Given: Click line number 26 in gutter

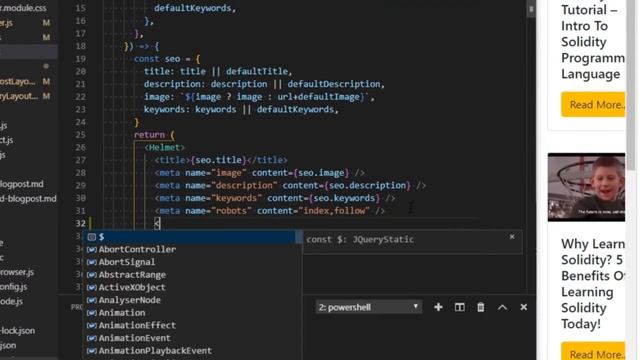Looking at the screenshot, I should point(81,147).
